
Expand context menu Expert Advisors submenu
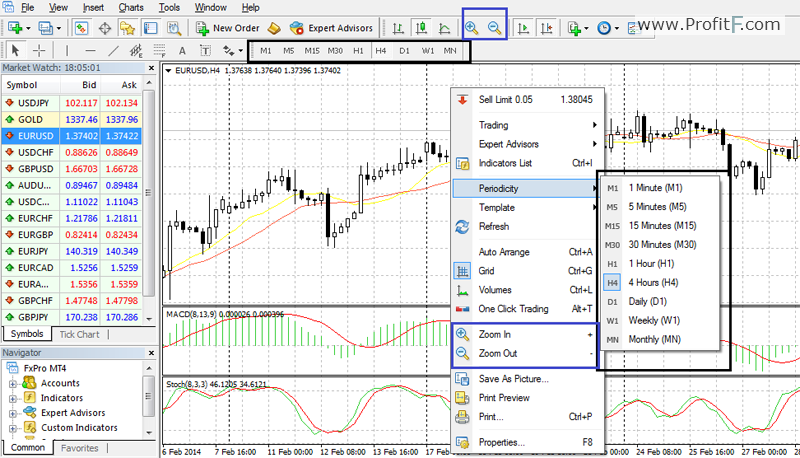(528, 144)
